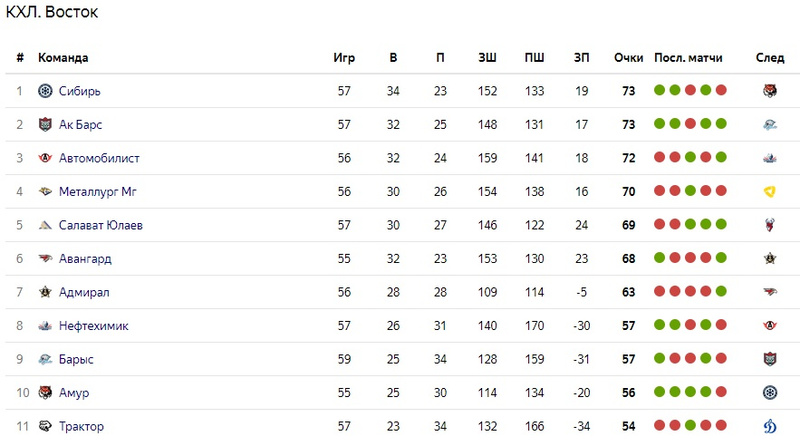800x448 pixels.
Task: Open next opponent logo in Трактор row
Action: point(770,427)
